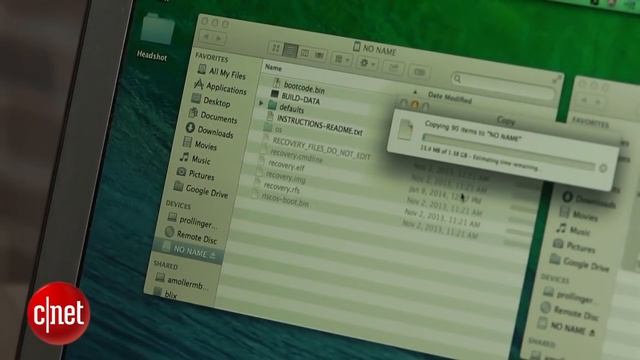Go to Desktop in Finder sidebar
640x360 pixels.
tap(211, 101)
